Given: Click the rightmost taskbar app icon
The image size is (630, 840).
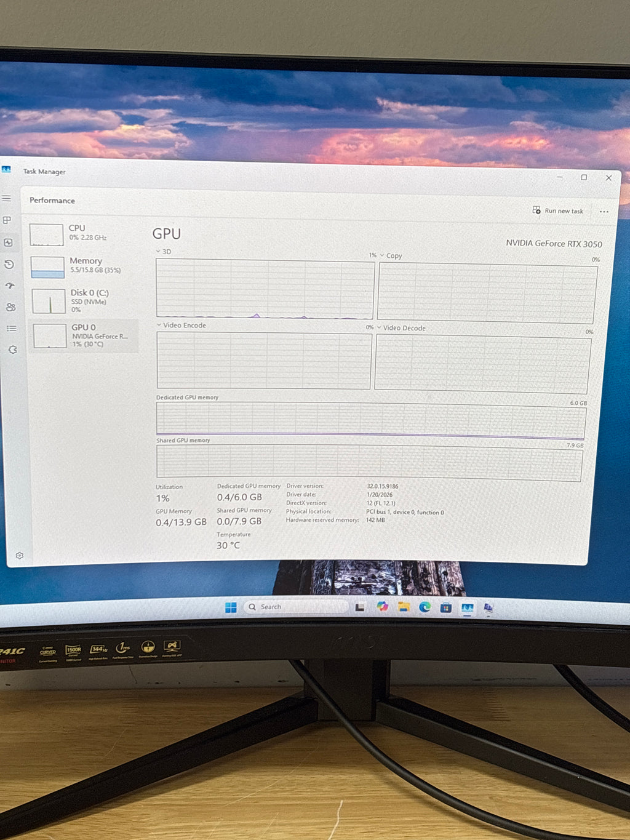Looking at the screenshot, I should click(x=488, y=608).
